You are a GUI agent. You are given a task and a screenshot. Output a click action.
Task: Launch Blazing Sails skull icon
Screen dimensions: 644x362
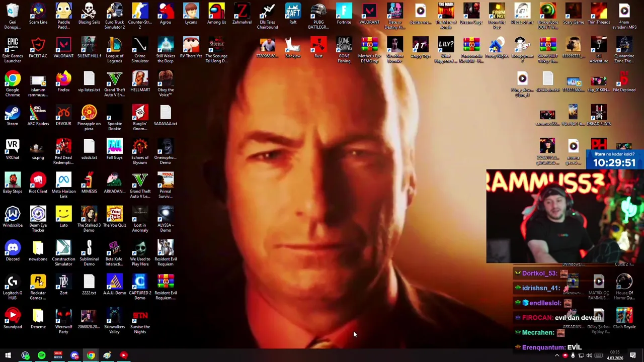tap(89, 14)
